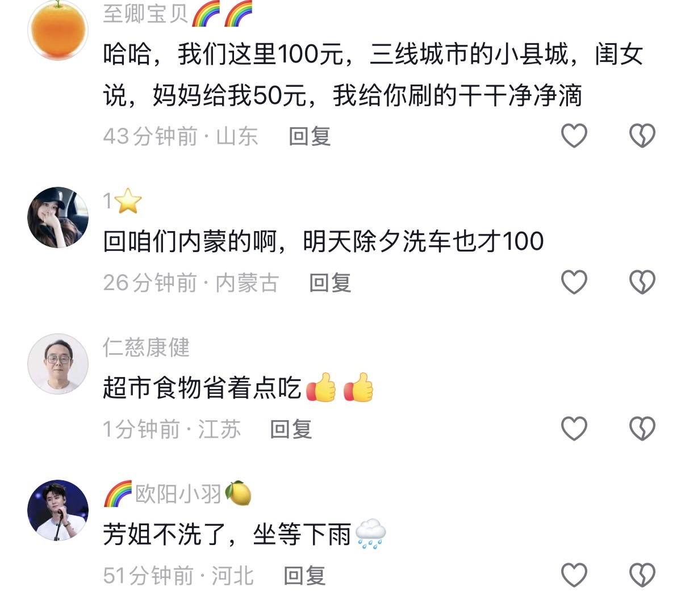Dislike the comment from 山东 user
This screenshot has width=685, height=616.
click(642, 136)
